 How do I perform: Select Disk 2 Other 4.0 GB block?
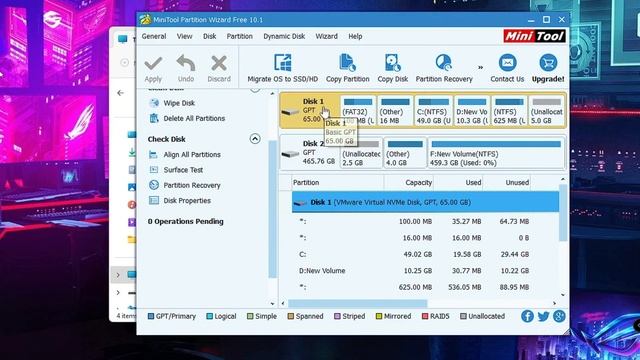click(x=405, y=153)
